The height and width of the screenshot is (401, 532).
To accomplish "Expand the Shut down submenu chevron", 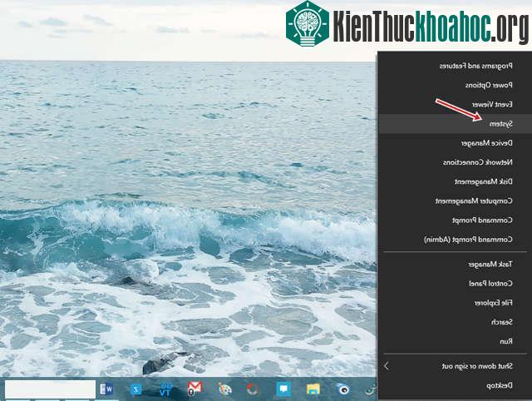I will point(387,366).
